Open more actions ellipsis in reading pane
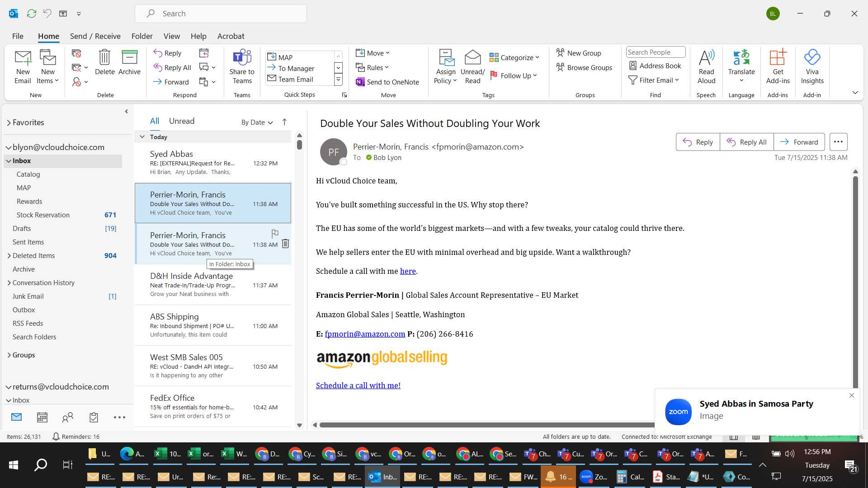868x488 pixels. tap(838, 142)
